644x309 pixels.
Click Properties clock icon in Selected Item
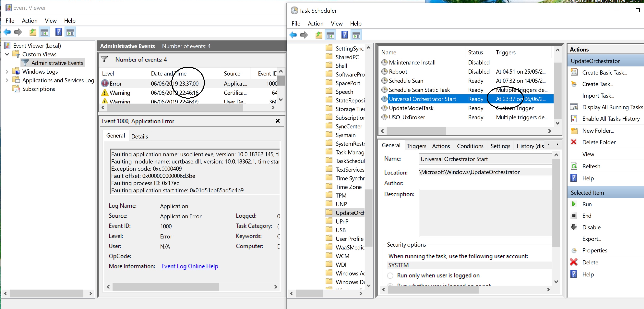pos(574,250)
